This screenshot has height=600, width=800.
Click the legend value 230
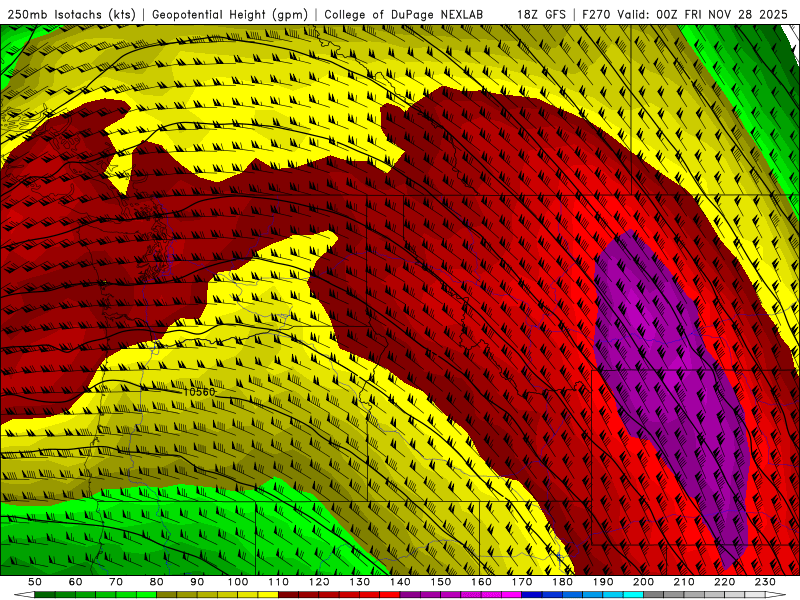(x=765, y=582)
